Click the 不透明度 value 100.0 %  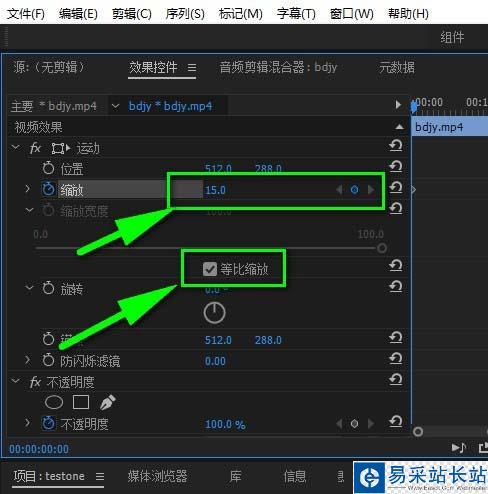click(x=225, y=424)
